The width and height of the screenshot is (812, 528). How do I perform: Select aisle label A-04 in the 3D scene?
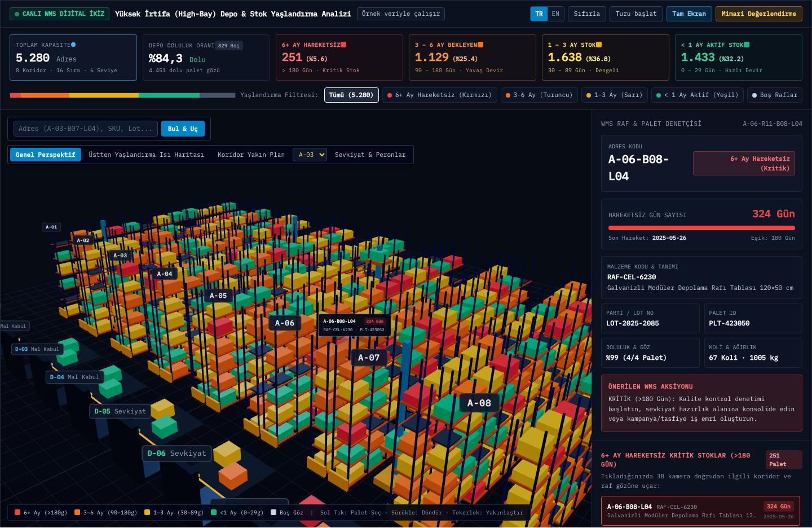click(x=165, y=274)
